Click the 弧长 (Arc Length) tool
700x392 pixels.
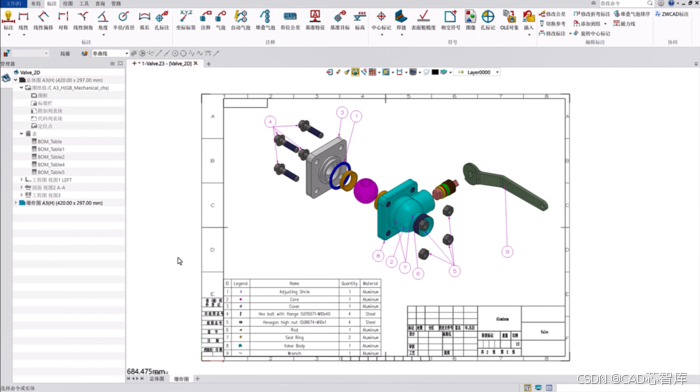(144, 20)
